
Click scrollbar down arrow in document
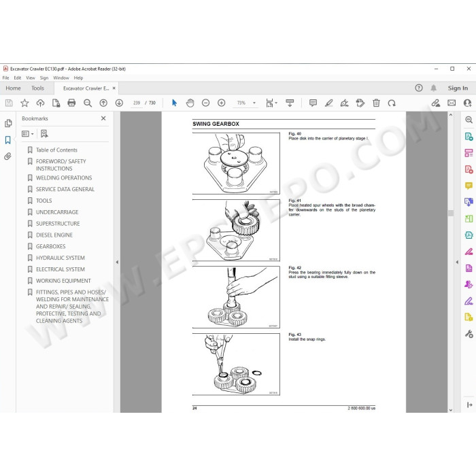(451, 410)
